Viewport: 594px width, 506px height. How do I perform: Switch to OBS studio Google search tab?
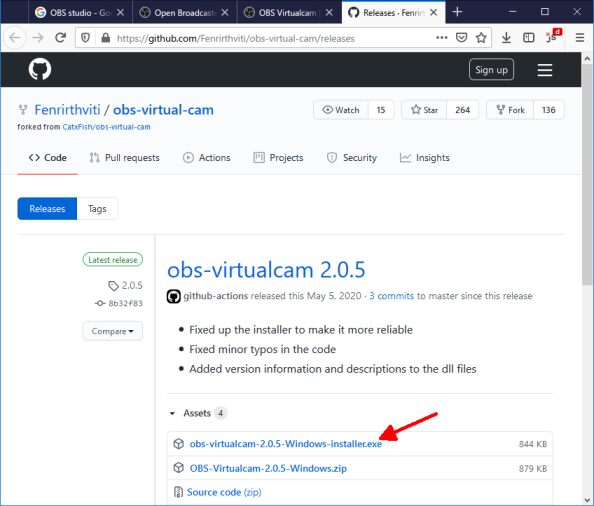click(x=80, y=12)
